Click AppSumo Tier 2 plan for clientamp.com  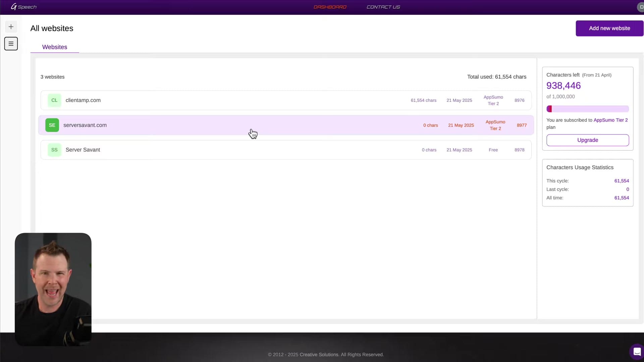[x=493, y=100]
